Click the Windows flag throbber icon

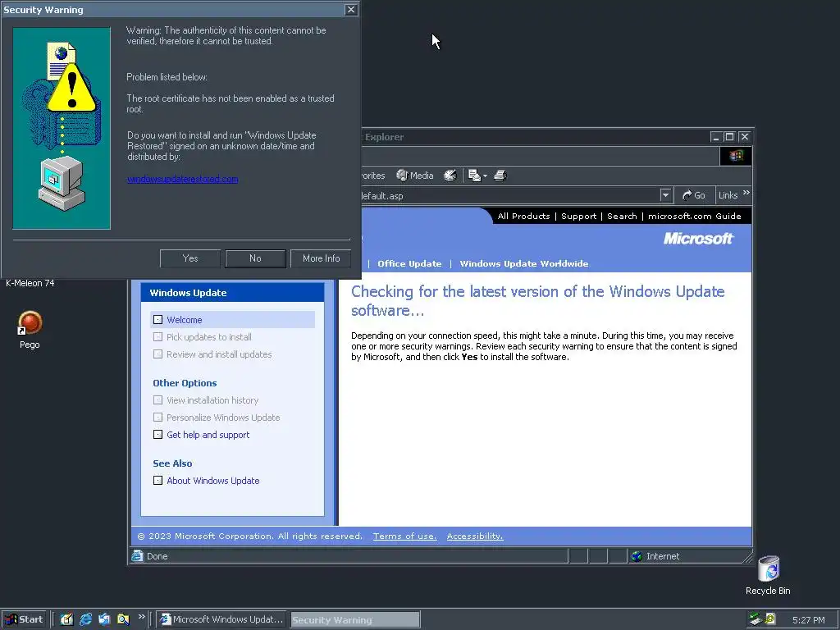(x=736, y=155)
